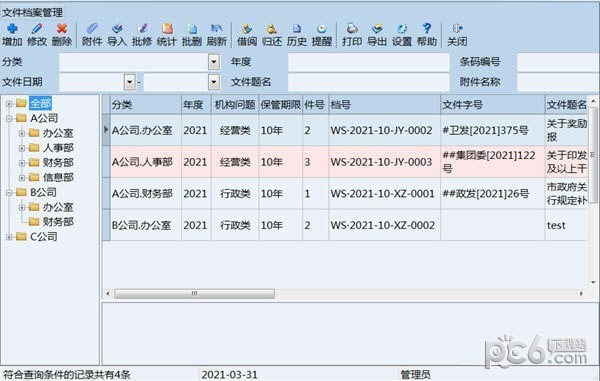Click the 批删 batch delete icon
Viewport: 600px width, 381px height.
click(x=192, y=28)
